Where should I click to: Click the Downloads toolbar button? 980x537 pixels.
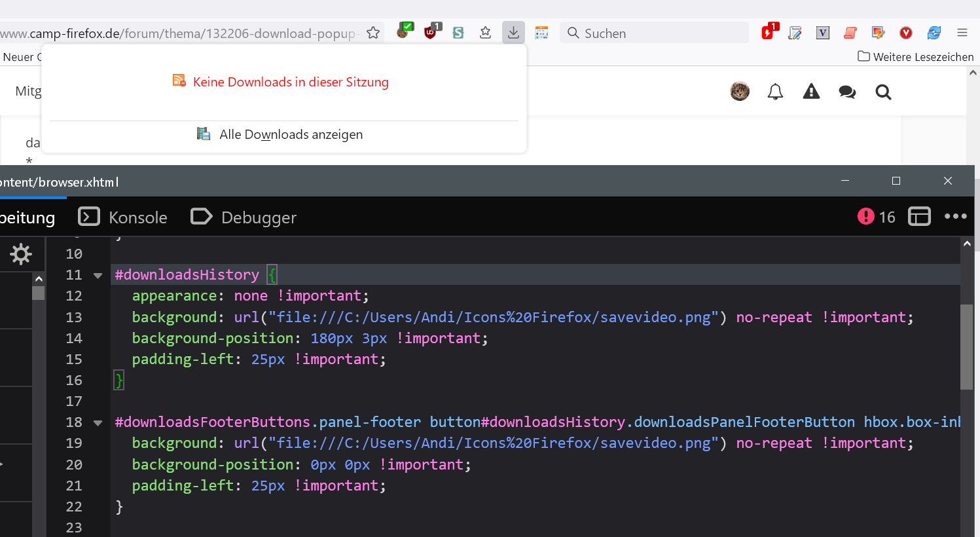pos(514,33)
